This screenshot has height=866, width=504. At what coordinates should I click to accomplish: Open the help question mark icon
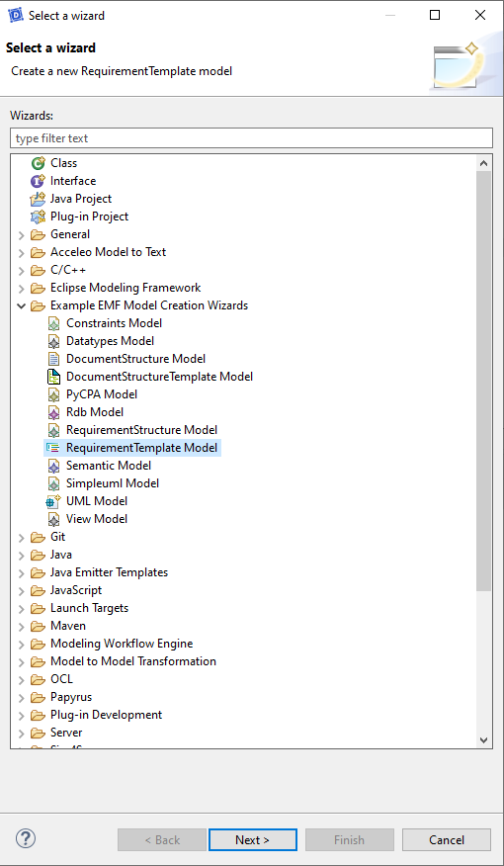[26, 838]
